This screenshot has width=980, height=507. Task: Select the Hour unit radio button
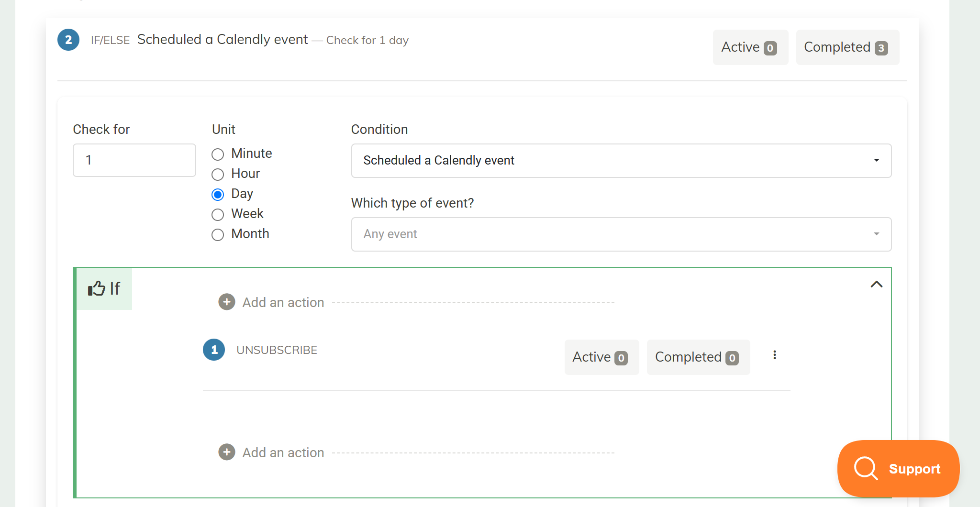click(218, 174)
